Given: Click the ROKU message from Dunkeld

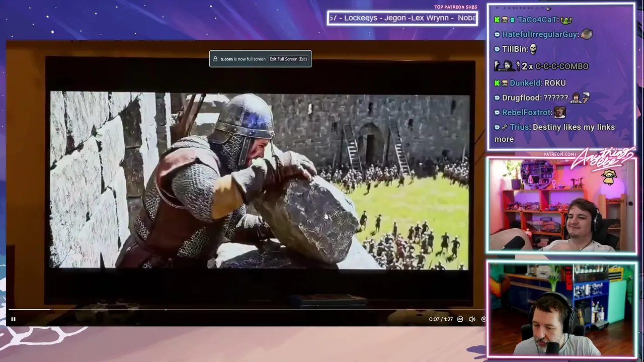Looking at the screenshot, I should coord(555,83).
